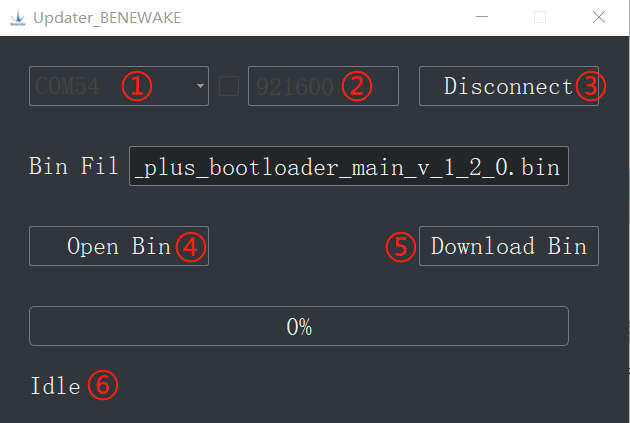This screenshot has width=630, height=423.
Task: Click the red circled number 1 marker
Action: pos(137,86)
